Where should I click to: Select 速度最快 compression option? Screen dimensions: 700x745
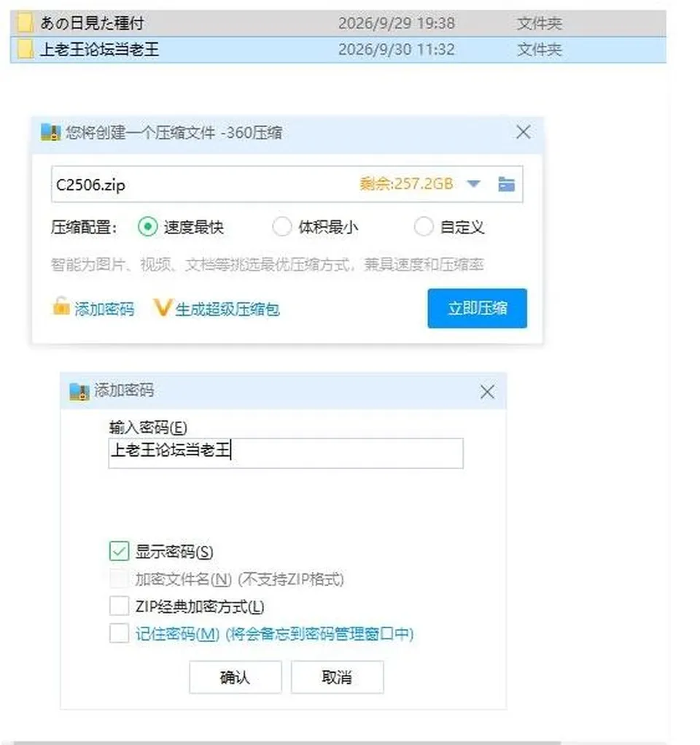tap(148, 227)
